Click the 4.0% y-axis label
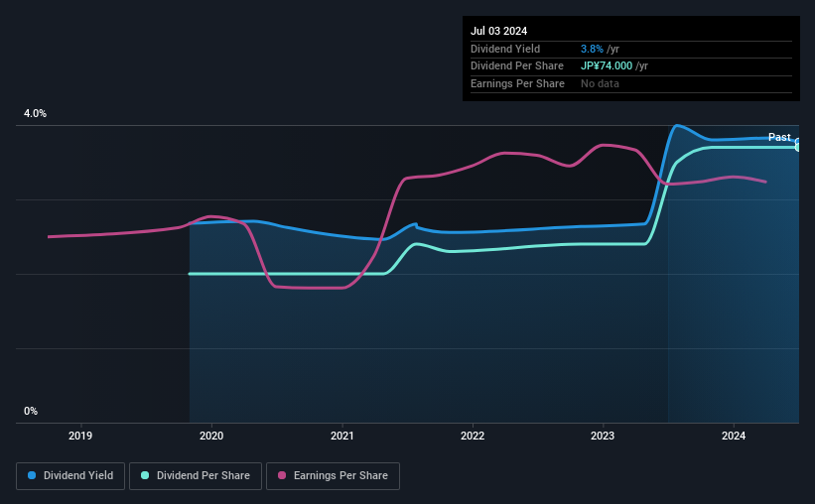Viewport: 815px width, 504px height. tap(35, 113)
